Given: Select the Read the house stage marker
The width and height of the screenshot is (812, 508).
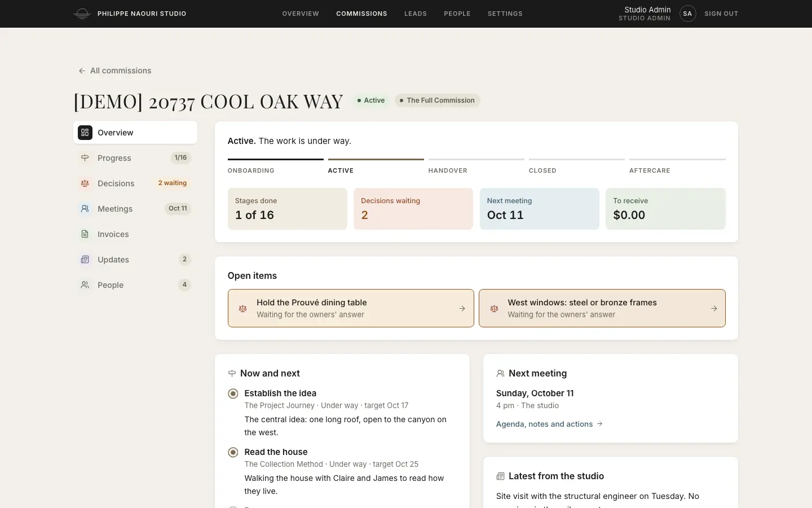Looking at the screenshot, I should coord(233,452).
